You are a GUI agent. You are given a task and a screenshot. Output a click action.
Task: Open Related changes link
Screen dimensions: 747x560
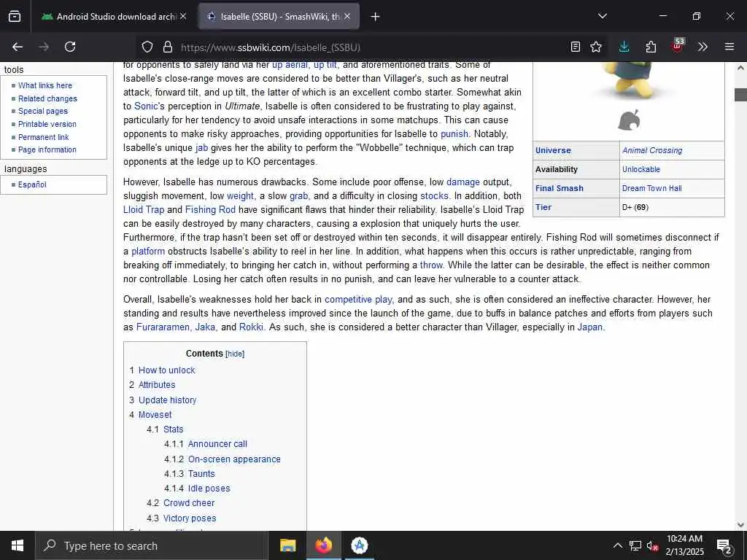tap(47, 98)
